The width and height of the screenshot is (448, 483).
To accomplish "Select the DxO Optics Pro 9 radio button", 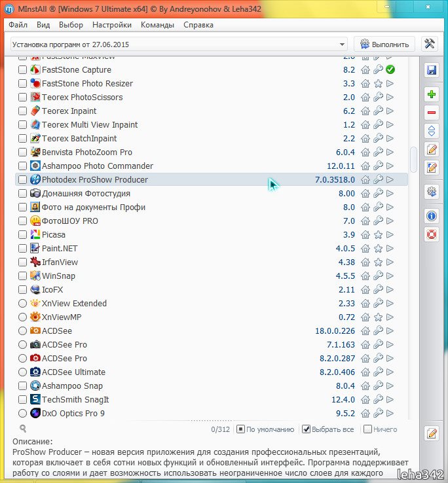I will tap(22, 414).
